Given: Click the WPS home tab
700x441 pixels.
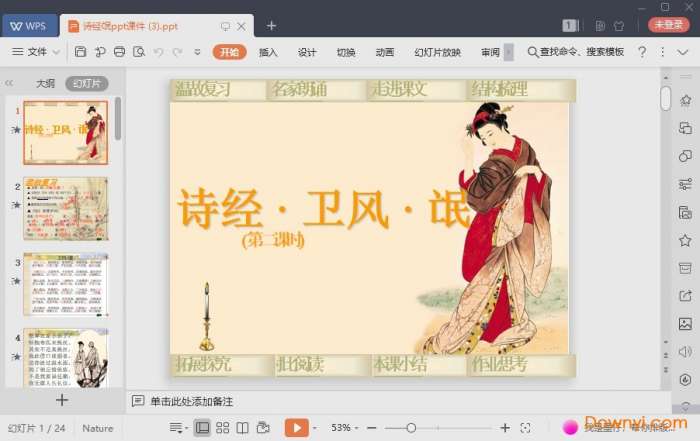Looking at the screenshot, I should (x=29, y=26).
